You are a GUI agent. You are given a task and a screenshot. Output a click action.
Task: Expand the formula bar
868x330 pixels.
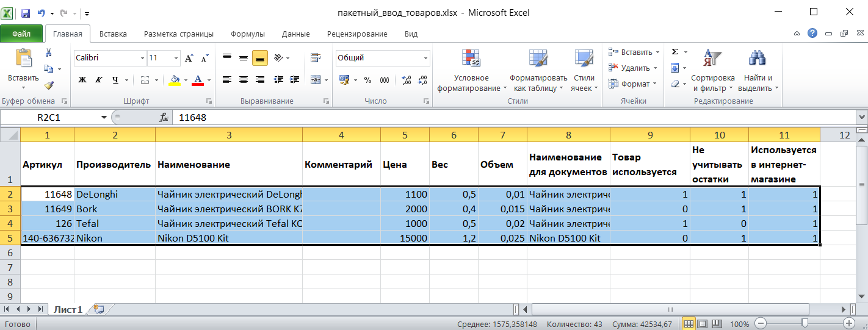[862, 117]
